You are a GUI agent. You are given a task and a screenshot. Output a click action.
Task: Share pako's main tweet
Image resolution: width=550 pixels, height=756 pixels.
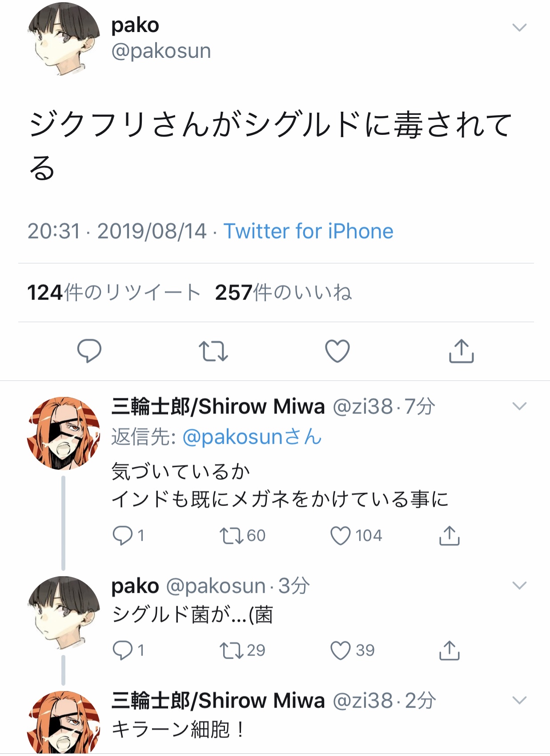click(461, 351)
